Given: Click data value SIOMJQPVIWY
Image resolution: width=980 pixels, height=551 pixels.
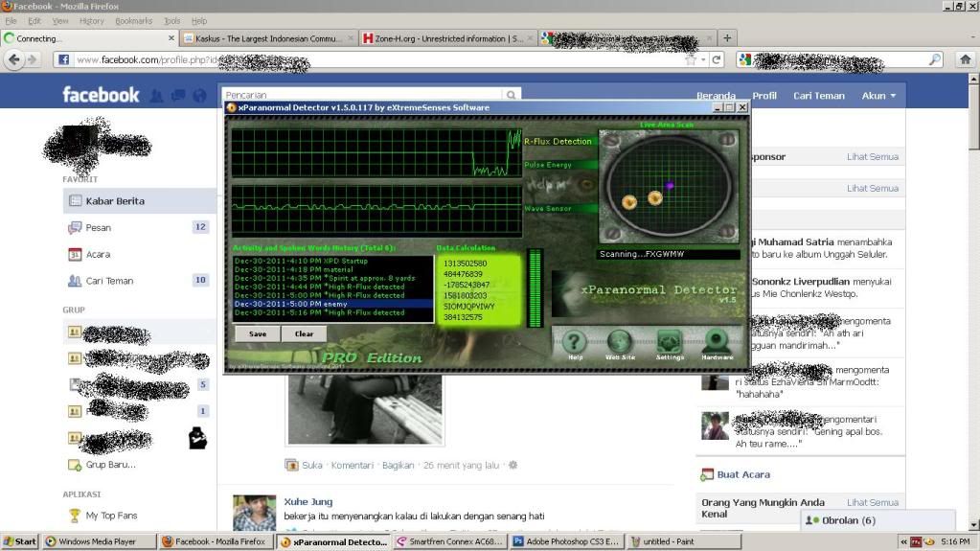Looking at the screenshot, I should click(468, 307).
